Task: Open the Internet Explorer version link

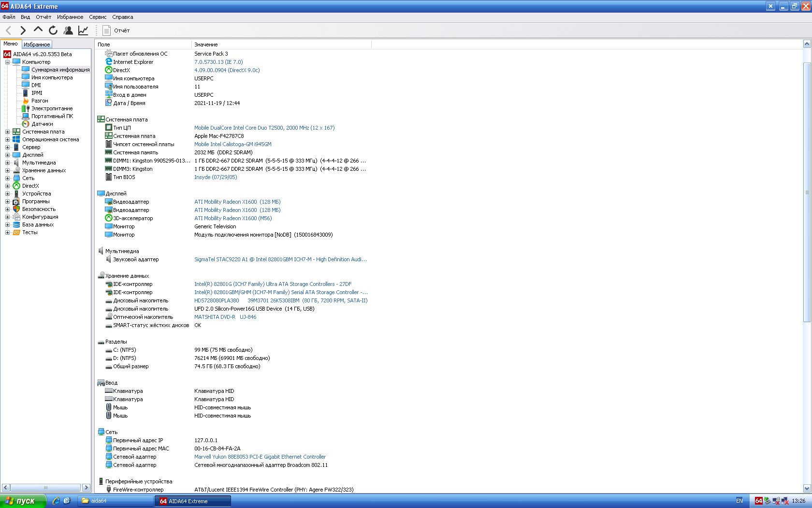Action: (x=218, y=62)
